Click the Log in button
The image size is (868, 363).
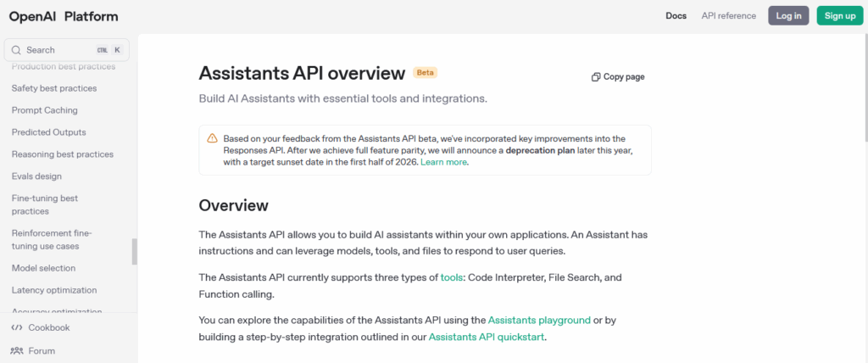[x=788, y=15]
